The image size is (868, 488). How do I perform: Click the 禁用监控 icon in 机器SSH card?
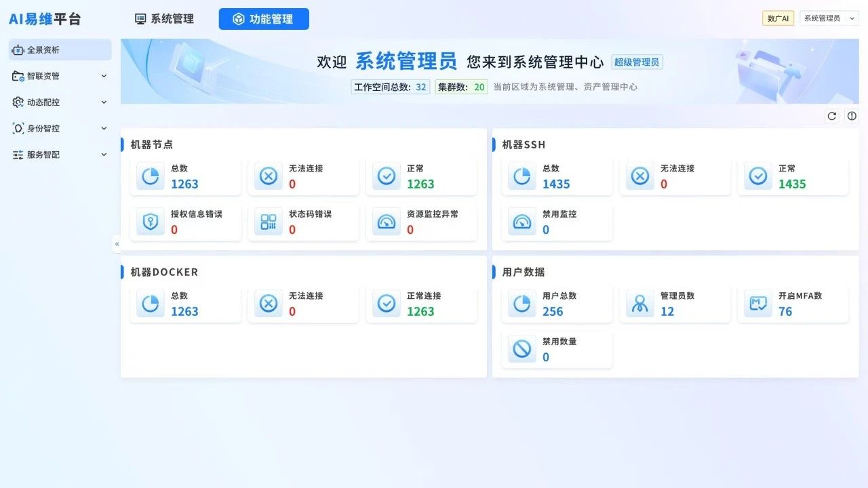[x=521, y=222]
